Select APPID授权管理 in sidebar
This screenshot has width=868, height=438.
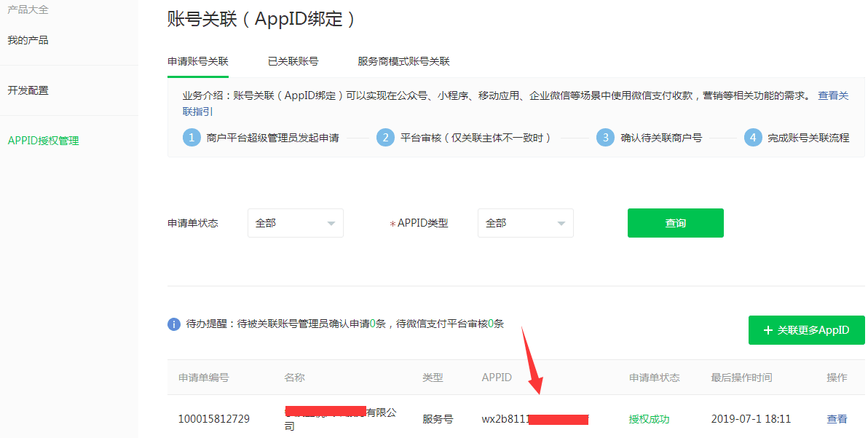coord(43,141)
